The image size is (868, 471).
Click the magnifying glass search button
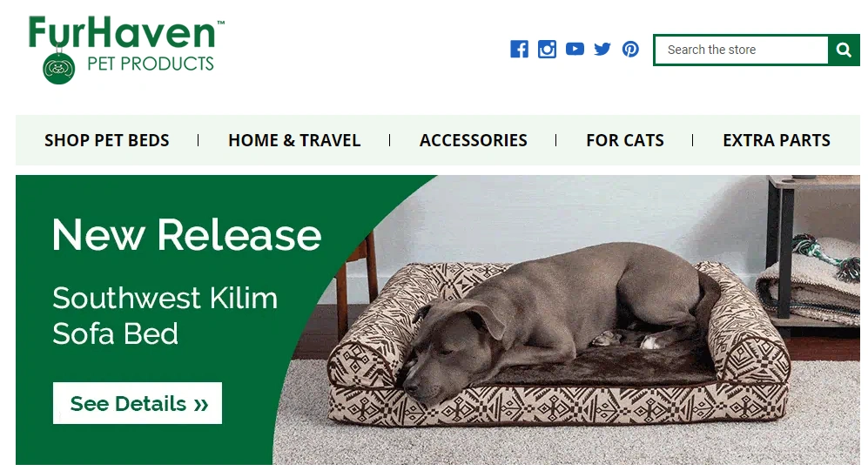tap(844, 50)
